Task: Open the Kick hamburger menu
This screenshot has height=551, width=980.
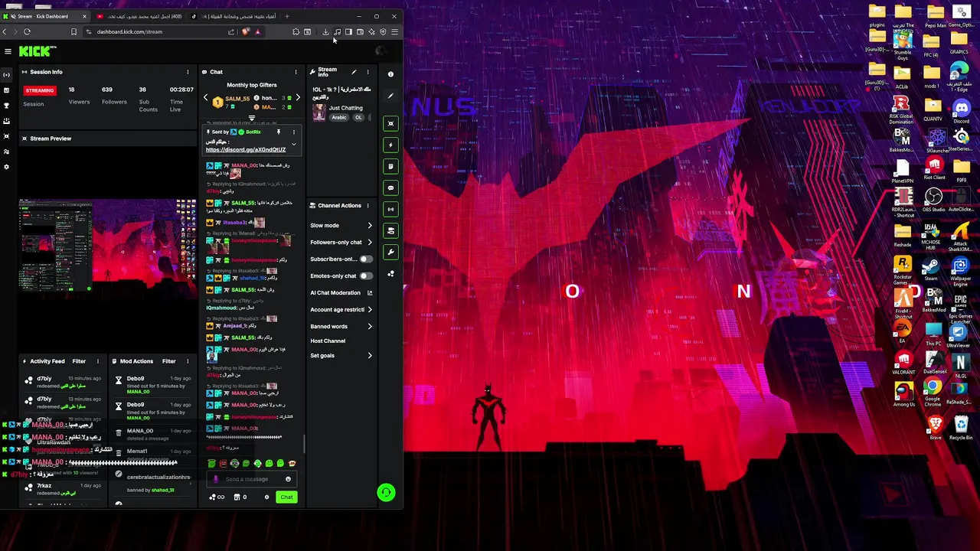Action: [8, 51]
